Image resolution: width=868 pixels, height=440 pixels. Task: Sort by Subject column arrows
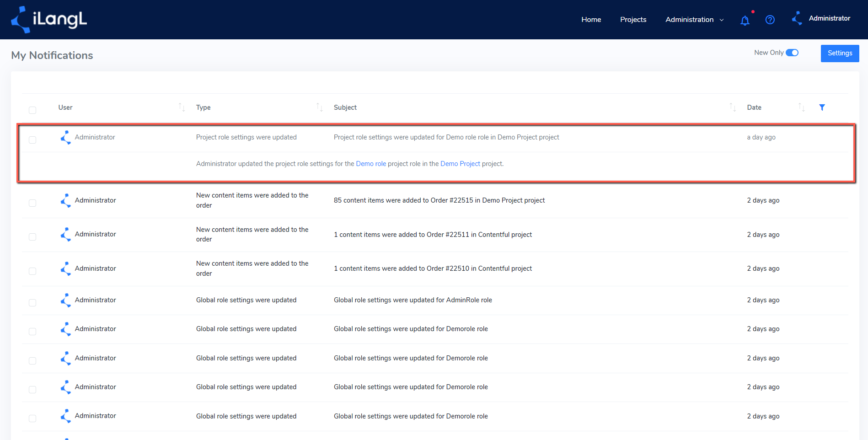click(x=733, y=107)
